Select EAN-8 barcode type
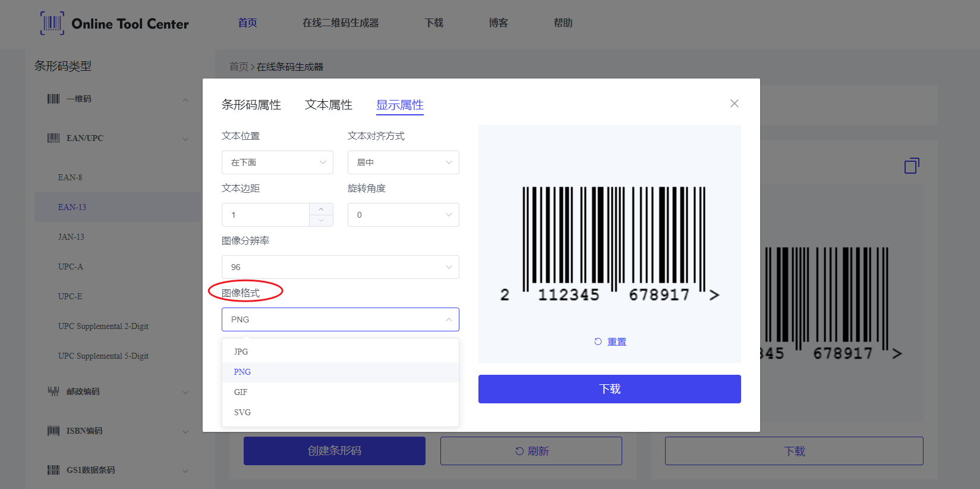980x489 pixels. pos(70,177)
